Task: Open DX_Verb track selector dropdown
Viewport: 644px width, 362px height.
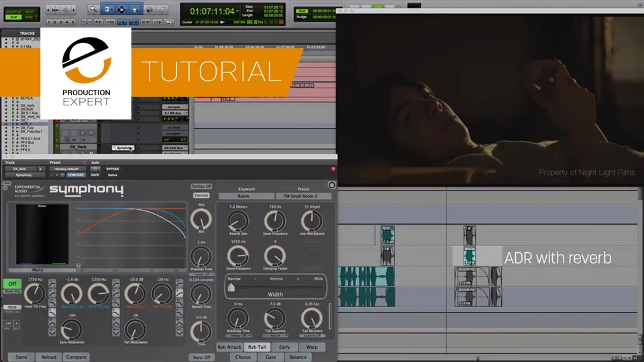Action: (x=21, y=169)
